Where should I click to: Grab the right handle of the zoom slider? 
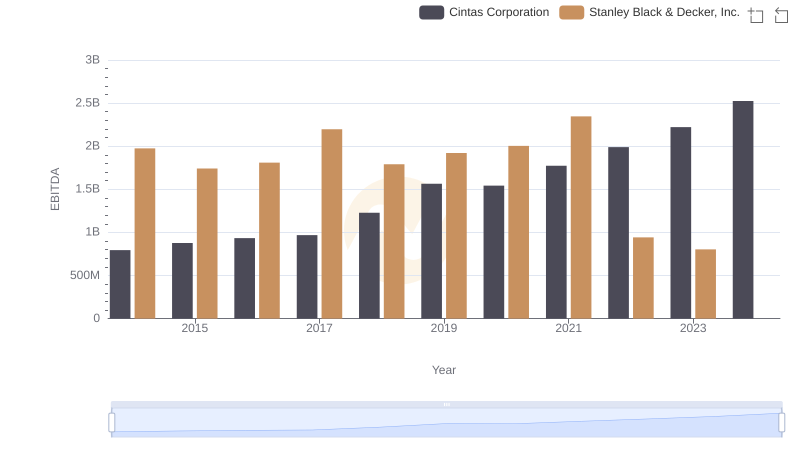click(x=781, y=423)
